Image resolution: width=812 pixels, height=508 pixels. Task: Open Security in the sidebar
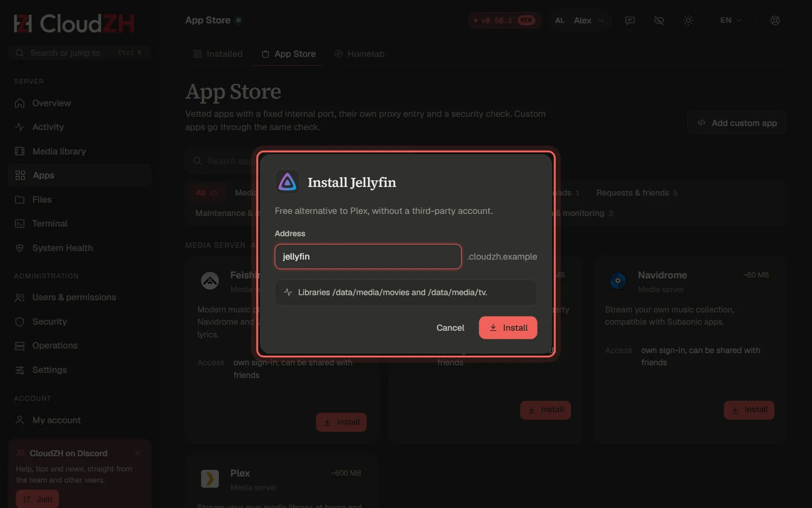pyautogui.click(x=80, y=322)
